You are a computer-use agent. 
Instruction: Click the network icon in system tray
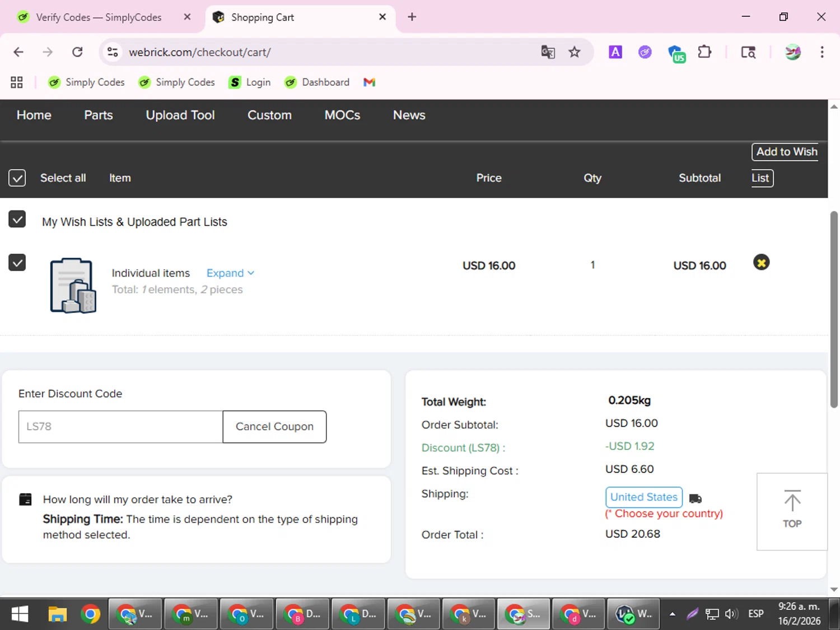pyautogui.click(x=712, y=614)
